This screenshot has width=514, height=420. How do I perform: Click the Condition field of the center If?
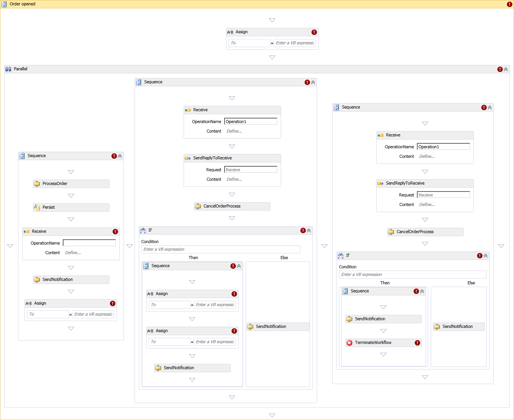pos(221,249)
